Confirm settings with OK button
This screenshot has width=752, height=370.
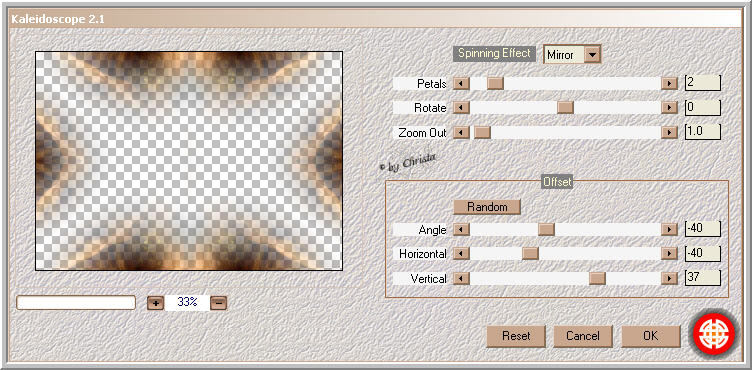(651, 336)
